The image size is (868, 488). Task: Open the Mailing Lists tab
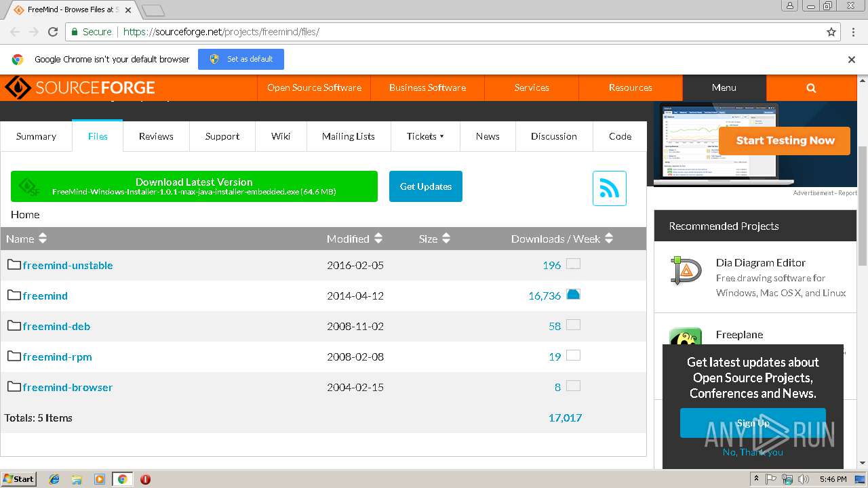pos(349,136)
